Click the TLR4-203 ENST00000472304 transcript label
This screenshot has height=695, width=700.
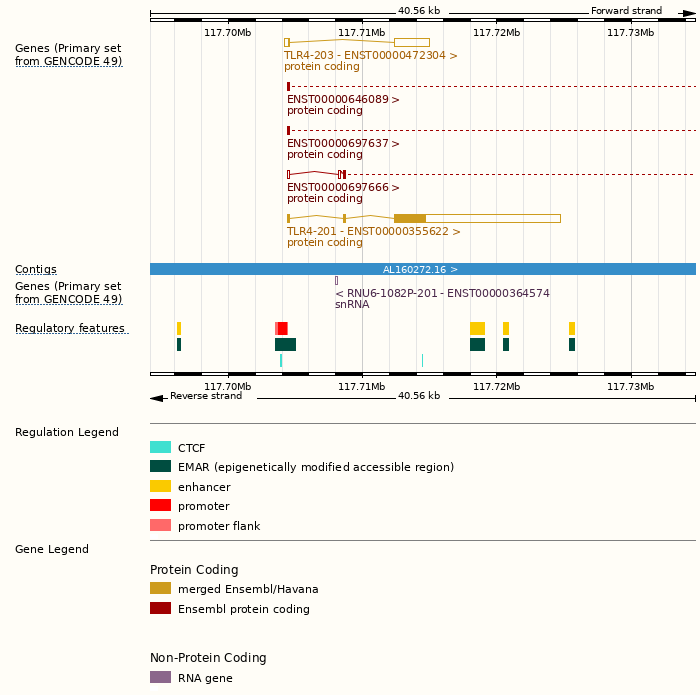tap(370, 56)
